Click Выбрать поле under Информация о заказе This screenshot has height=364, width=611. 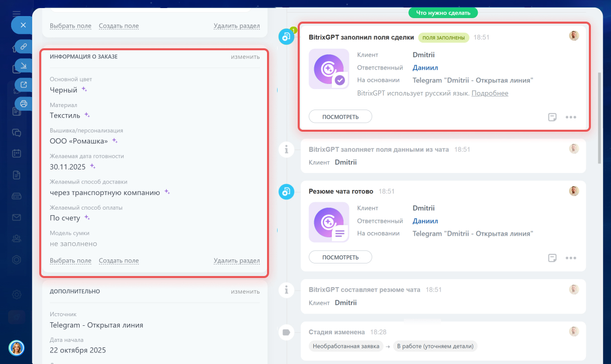pos(70,260)
